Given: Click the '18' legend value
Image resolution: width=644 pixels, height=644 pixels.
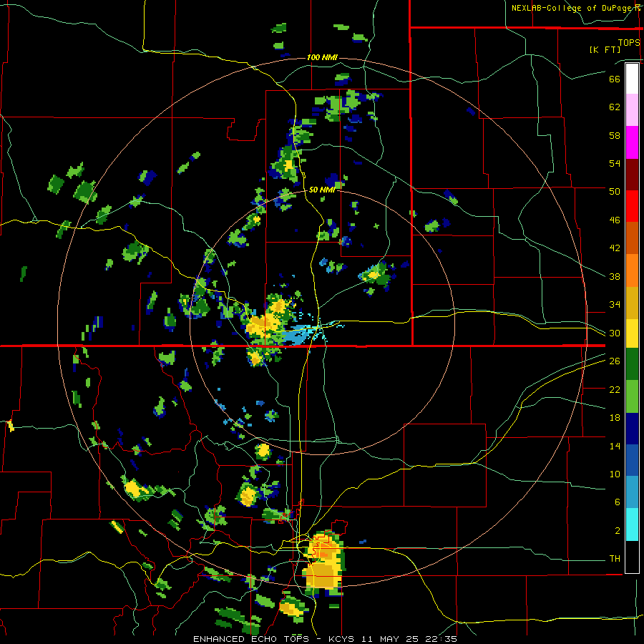Looking at the screenshot, I should coord(615,418).
